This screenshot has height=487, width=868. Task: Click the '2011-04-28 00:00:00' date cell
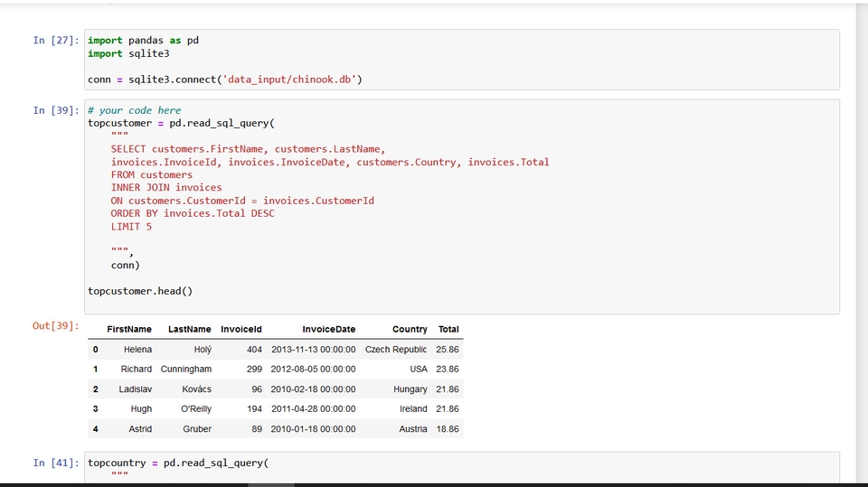pos(314,409)
